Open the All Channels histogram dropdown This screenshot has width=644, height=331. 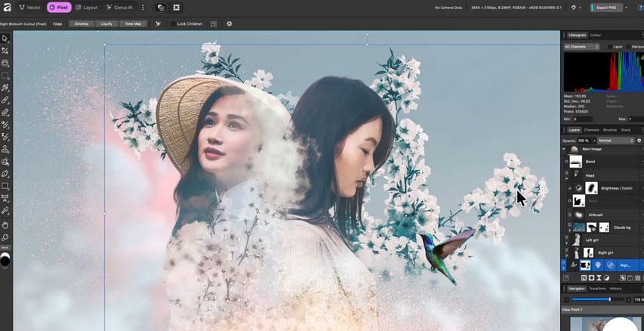pos(581,47)
